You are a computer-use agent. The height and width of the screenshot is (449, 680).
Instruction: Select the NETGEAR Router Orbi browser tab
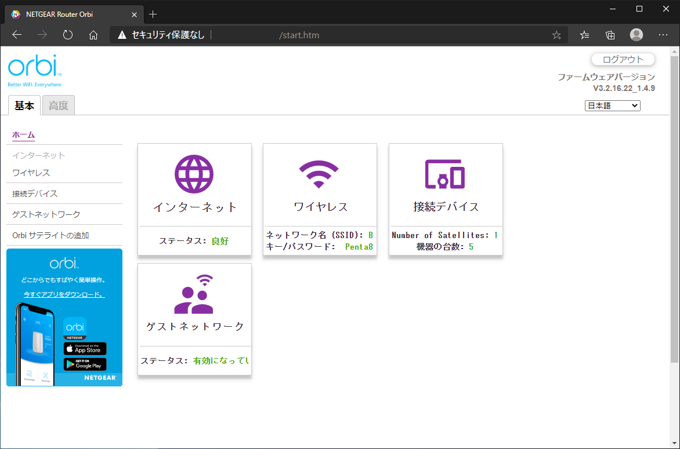pos(74,14)
